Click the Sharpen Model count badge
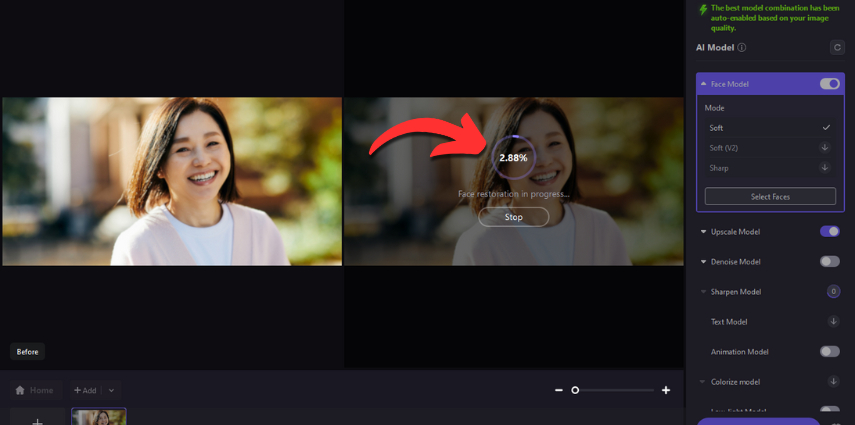Image resolution: width=855 pixels, height=425 pixels. (833, 291)
